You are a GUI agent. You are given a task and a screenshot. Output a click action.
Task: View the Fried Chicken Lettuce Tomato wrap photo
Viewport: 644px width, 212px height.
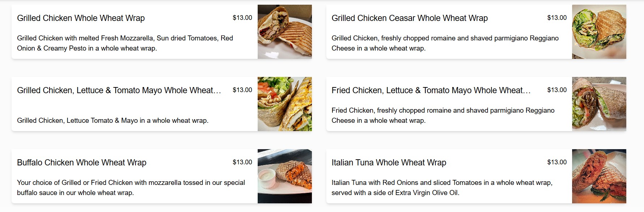coord(599,104)
